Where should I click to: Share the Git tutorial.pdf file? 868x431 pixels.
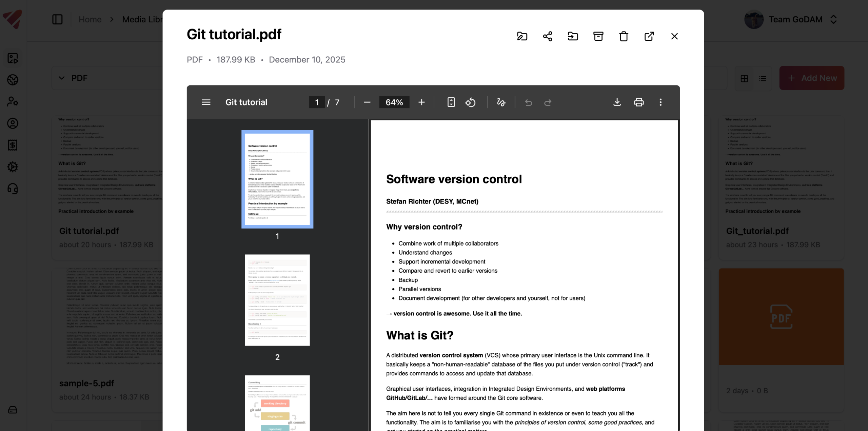548,36
